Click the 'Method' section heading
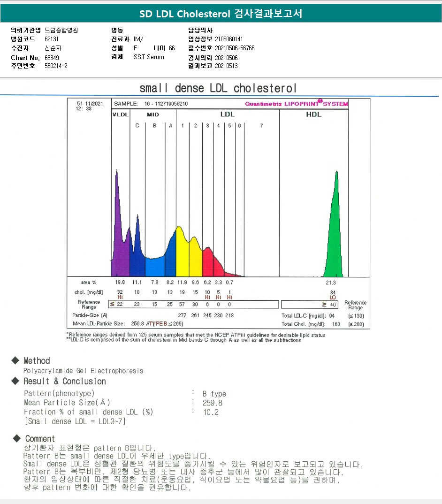Viewport: 442px width, 504px height. point(37,361)
